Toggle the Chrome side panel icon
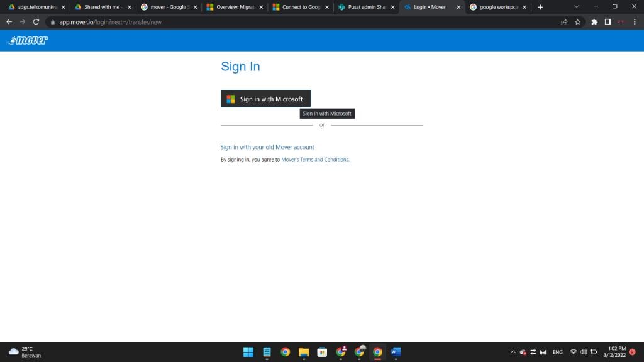This screenshot has height=362, width=644. click(608, 22)
